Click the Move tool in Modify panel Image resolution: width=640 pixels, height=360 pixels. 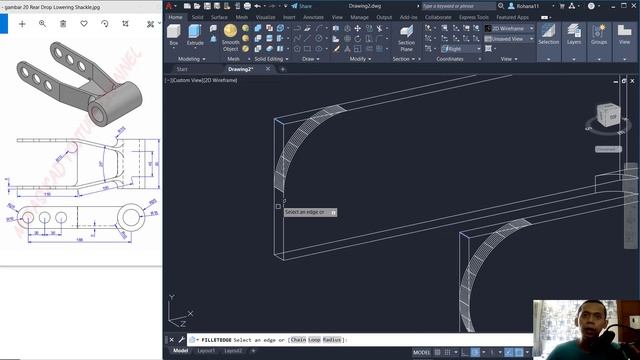click(x=358, y=28)
